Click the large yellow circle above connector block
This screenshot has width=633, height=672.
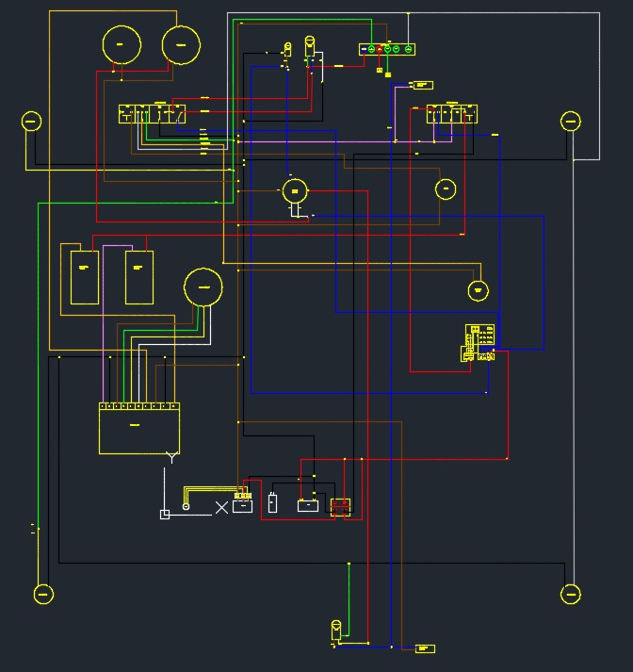[x=203, y=287]
